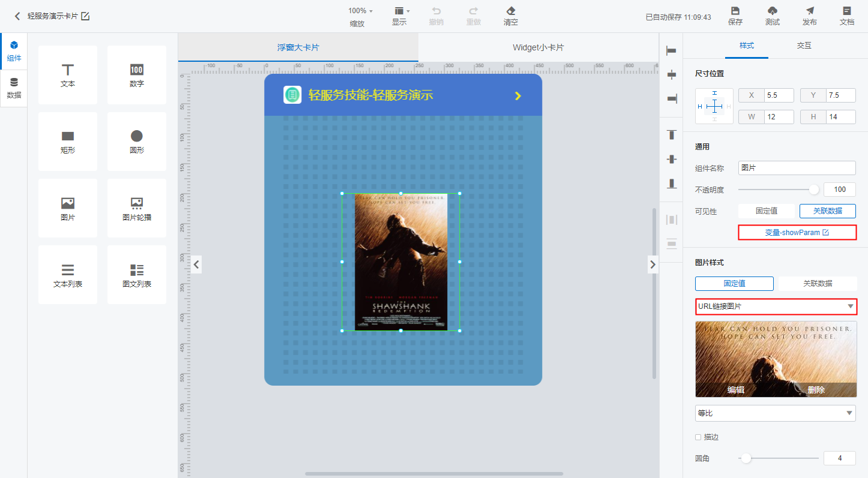Click the X position input field

[779, 95]
